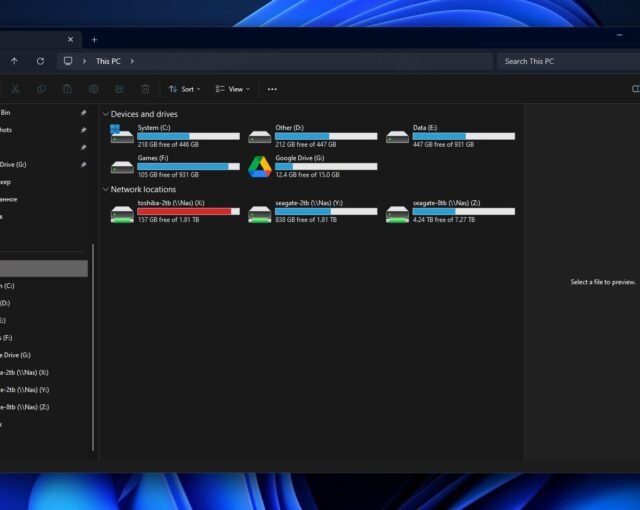Select the (C:) drive in sidebar tree
This screenshot has width=640, height=510.
[44, 286]
